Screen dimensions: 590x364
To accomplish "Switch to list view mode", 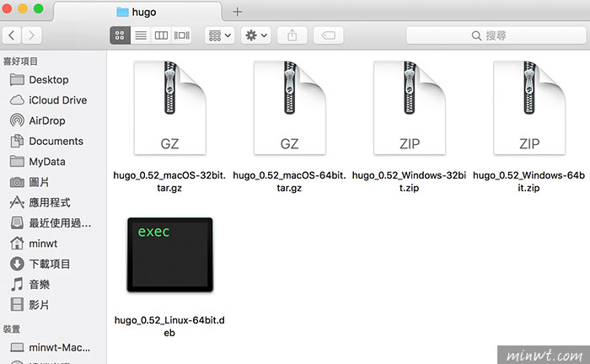I will [x=141, y=35].
